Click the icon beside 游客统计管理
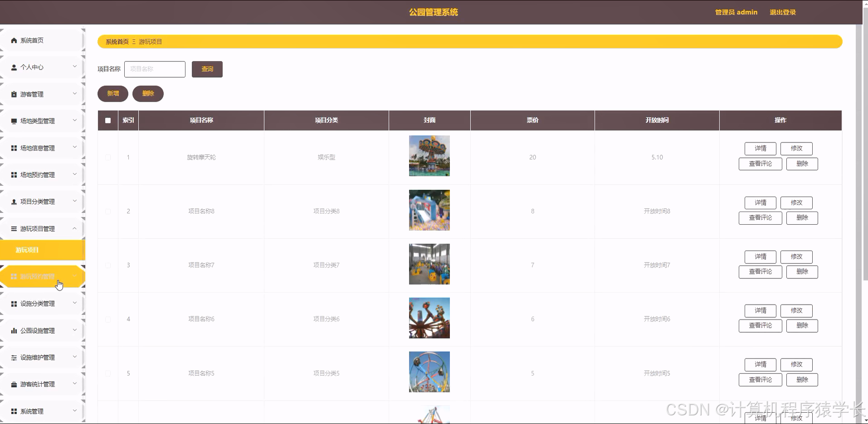868x424 pixels. pyautogui.click(x=14, y=385)
